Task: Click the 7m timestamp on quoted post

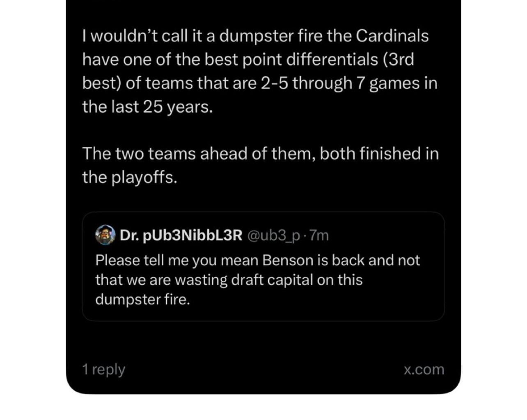Action: point(319,235)
